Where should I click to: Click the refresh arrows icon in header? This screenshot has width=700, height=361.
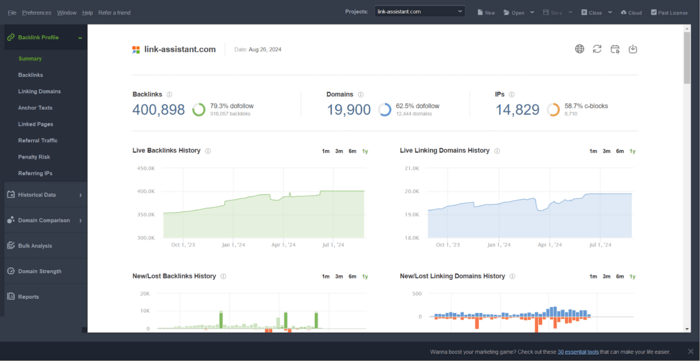(597, 49)
